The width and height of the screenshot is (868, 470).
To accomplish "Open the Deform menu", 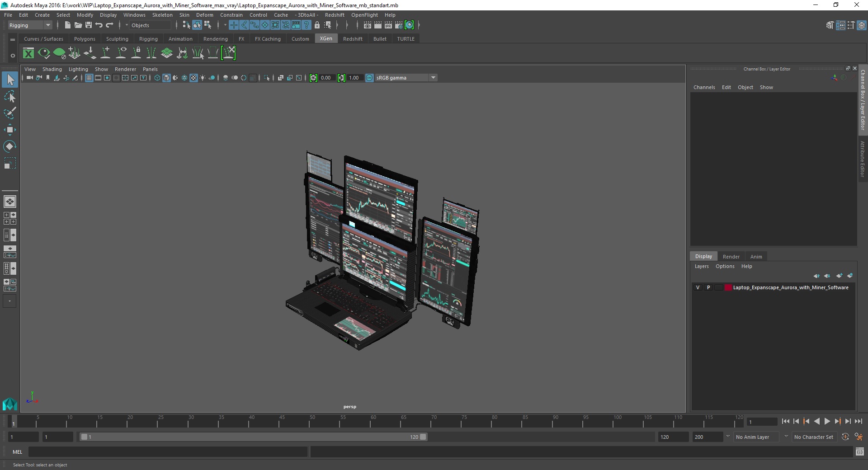I will 204,15.
